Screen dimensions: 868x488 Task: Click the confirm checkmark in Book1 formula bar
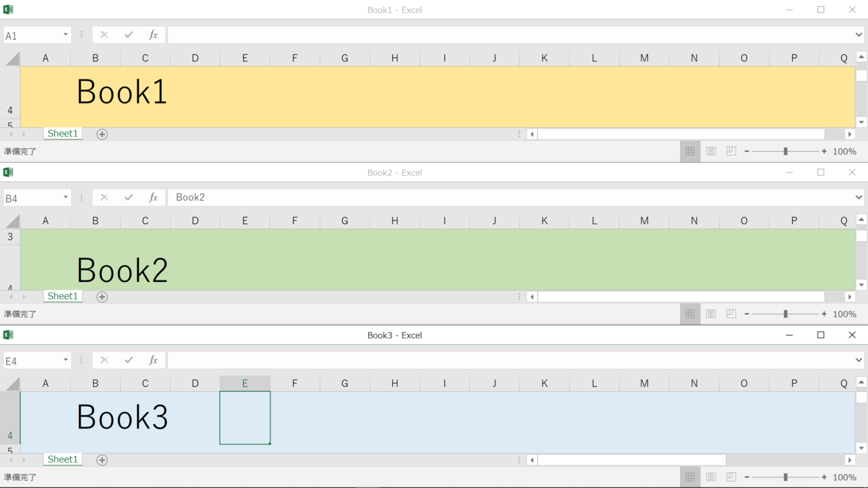[x=129, y=35]
